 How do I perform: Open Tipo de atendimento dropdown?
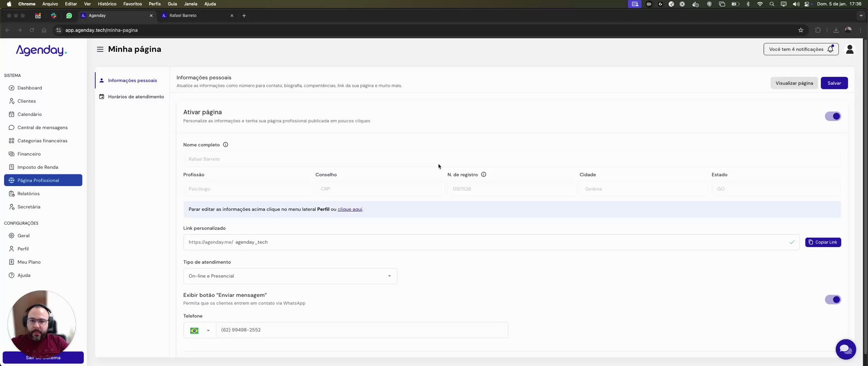coord(290,276)
